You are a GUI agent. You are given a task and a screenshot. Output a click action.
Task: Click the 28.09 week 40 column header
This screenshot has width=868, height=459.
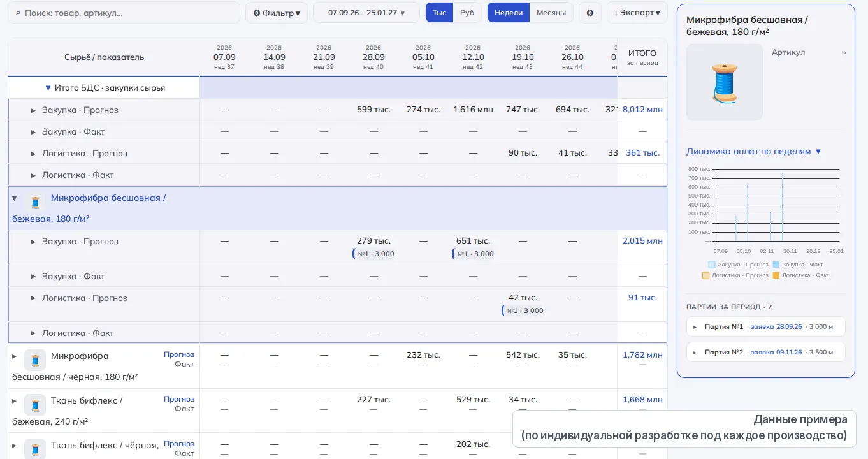pos(373,57)
